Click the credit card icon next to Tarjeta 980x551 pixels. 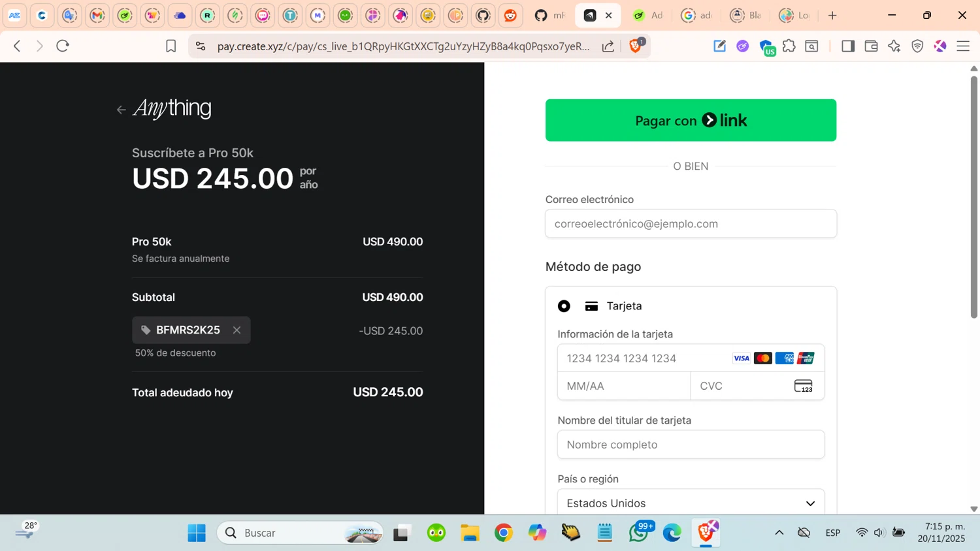click(x=591, y=306)
